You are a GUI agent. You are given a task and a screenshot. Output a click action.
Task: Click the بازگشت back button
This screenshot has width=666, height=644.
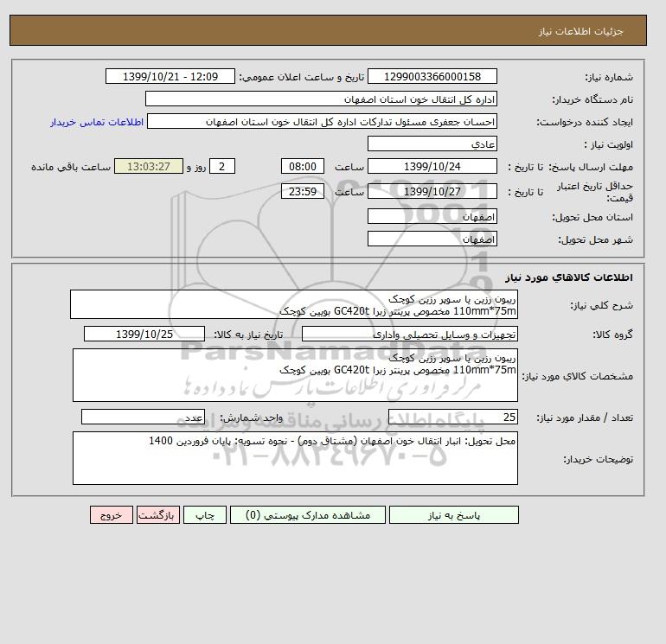[x=158, y=515]
